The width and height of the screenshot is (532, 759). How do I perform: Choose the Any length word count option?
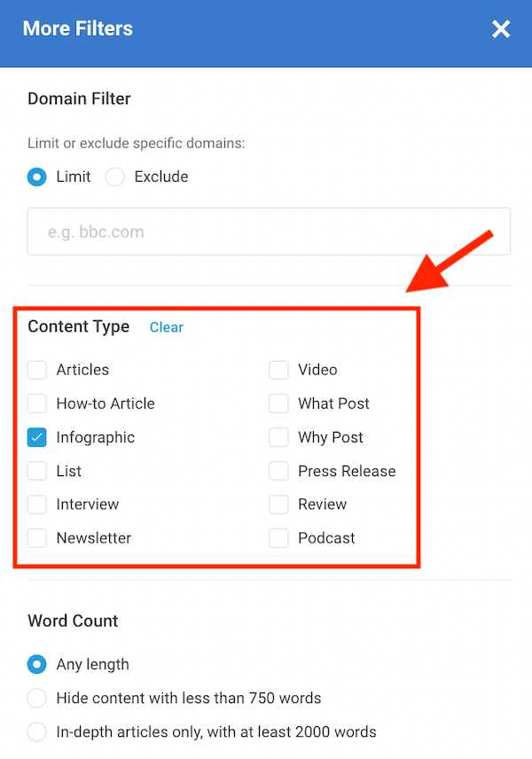(37, 664)
